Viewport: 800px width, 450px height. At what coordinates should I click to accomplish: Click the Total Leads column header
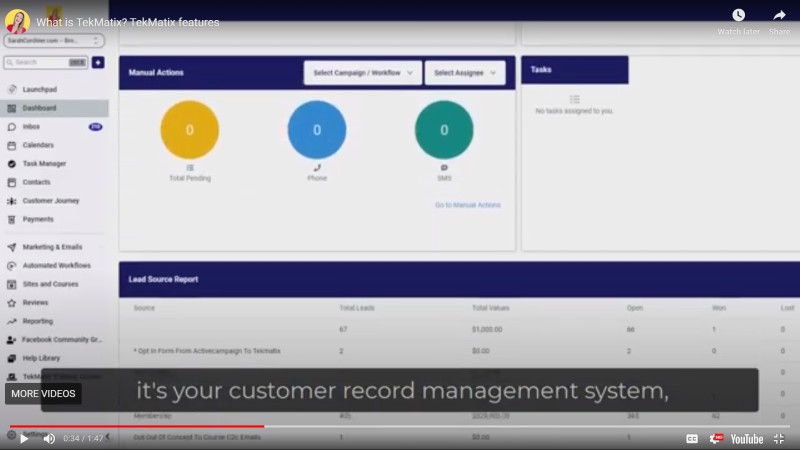[357, 308]
